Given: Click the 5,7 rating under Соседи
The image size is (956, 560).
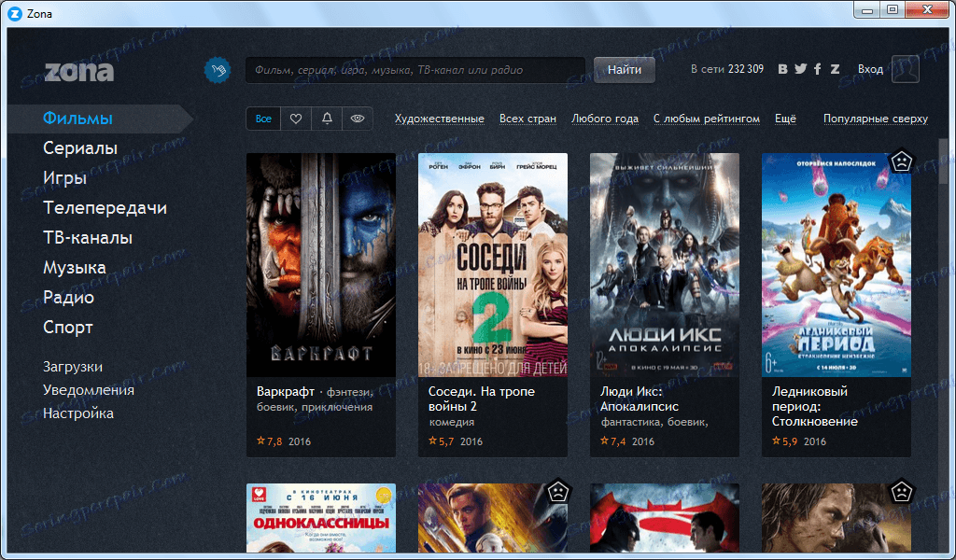Looking at the screenshot, I should pos(442,441).
